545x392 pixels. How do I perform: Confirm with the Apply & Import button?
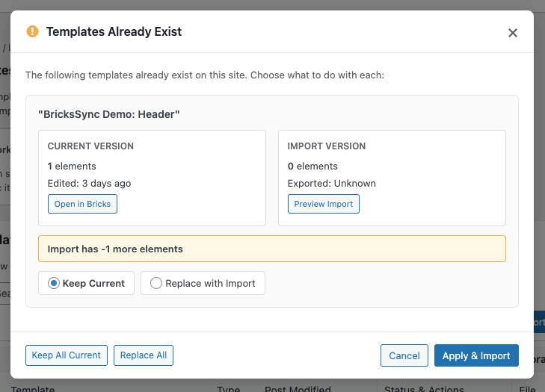(476, 355)
